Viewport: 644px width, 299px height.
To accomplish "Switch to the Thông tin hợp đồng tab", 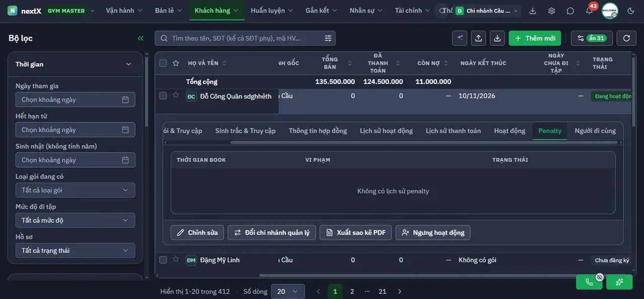I will [x=318, y=131].
